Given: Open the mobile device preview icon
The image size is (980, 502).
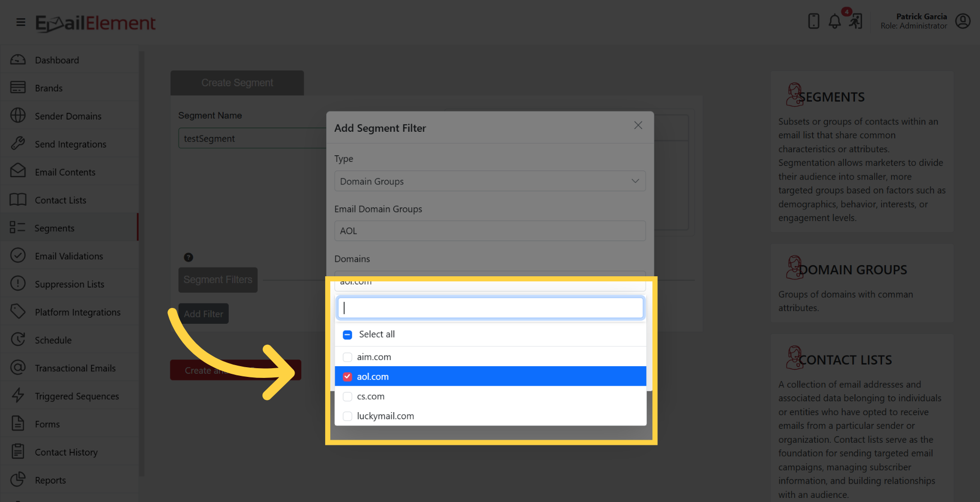Looking at the screenshot, I should click(814, 21).
